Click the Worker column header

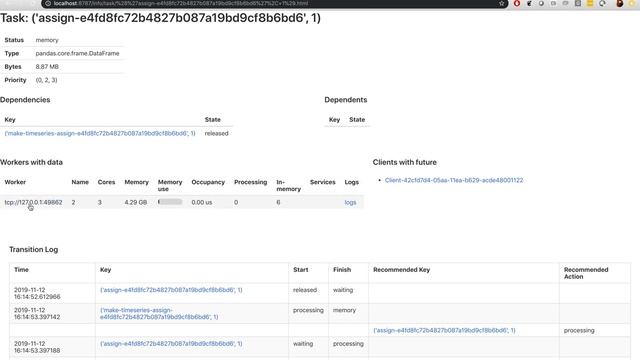(15, 182)
